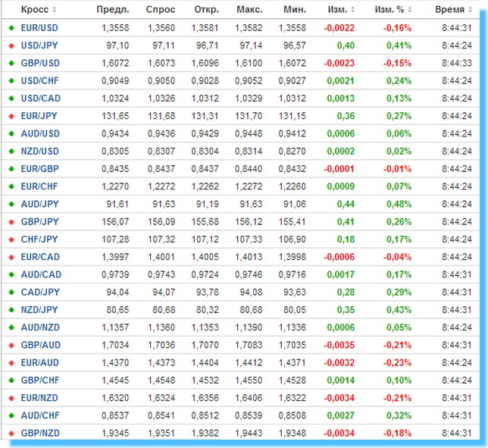This screenshot has width=488, height=448.
Task: Open the EUR/CHF pair link
Action: pyautogui.click(x=39, y=186)
